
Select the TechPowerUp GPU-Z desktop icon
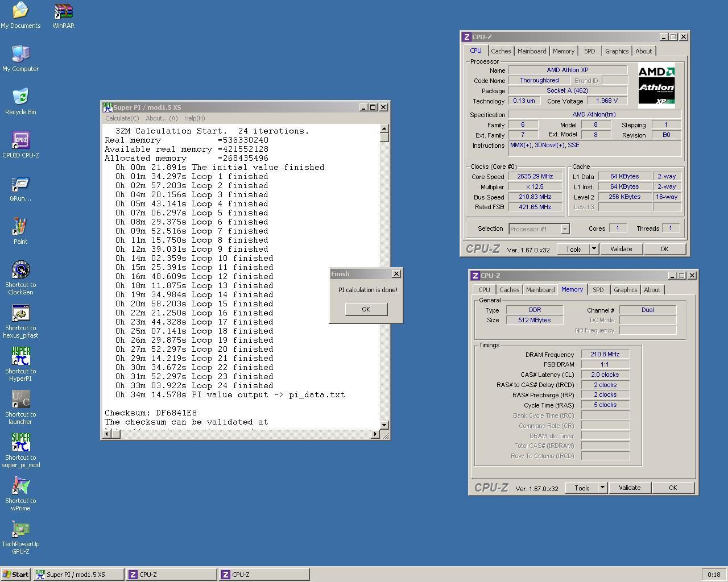coord(20,538)
